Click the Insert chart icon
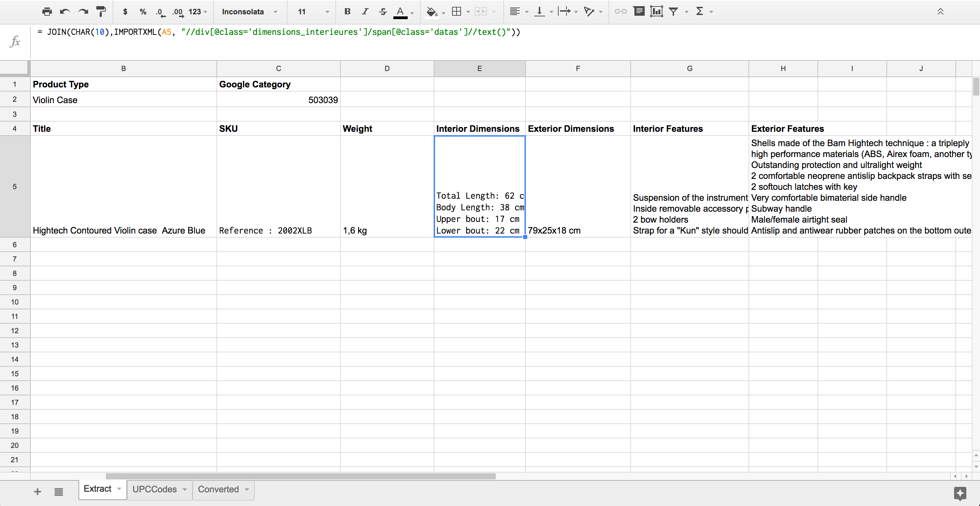 [x=657, y=11]
